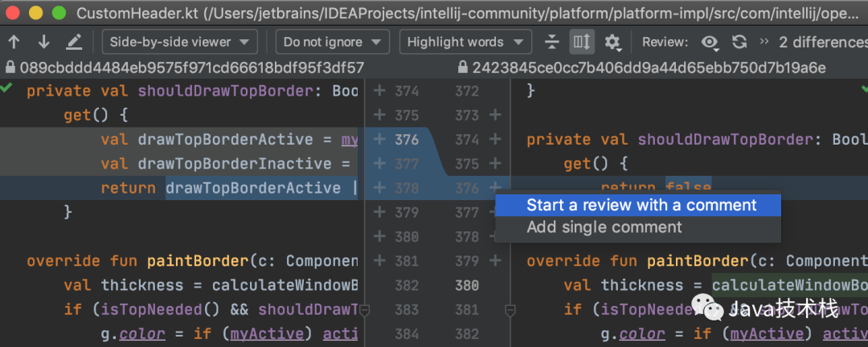Image resolution: width=868 pixels, height=347 pixels.
Task: Add comment plus icon after right line 374
Action: pos(495,140)
